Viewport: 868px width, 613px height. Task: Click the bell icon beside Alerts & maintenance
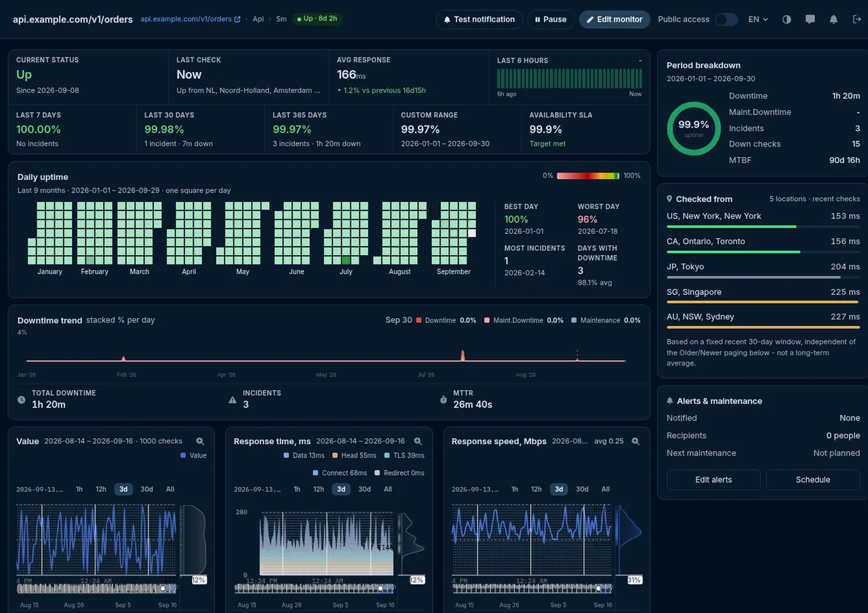670,401
